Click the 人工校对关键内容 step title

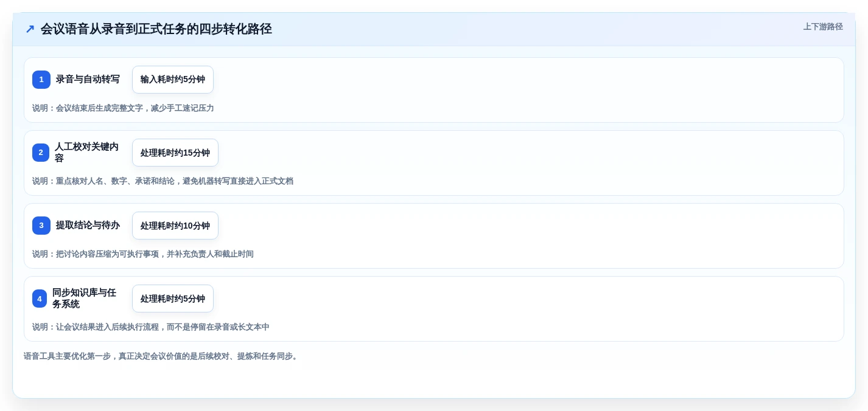(x=87, y=153)
